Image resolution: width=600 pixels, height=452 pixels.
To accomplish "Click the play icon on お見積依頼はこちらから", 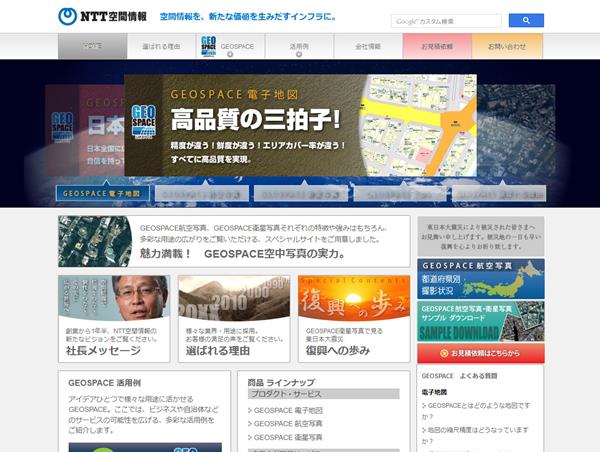I will 444,353.
